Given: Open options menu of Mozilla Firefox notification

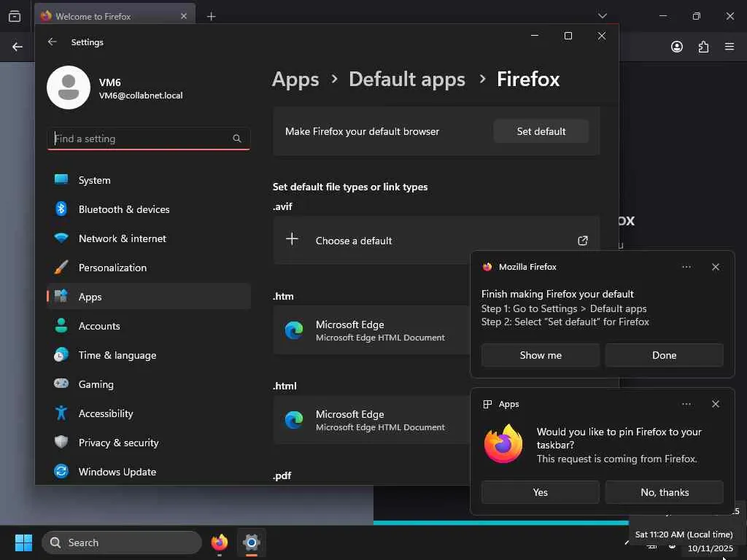Looking at the screenshot, I should (686, 267).
